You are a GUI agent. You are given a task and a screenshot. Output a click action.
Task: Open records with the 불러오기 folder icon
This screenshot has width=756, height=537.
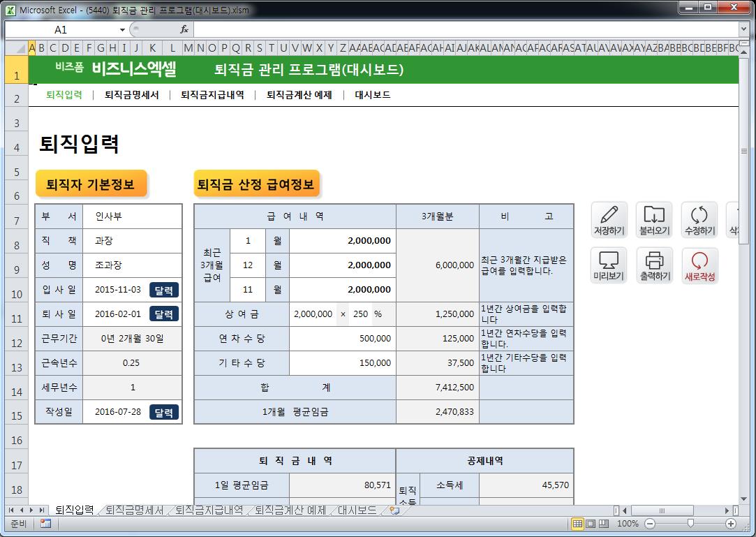coord(654,219)
